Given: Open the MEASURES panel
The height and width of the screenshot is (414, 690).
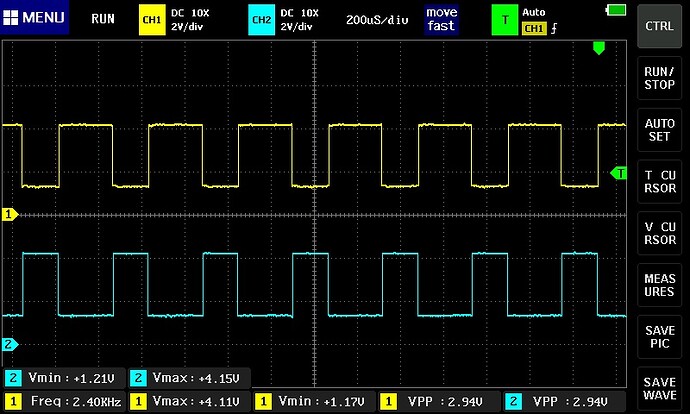Looking at the screenshot, I should point(659,285).
